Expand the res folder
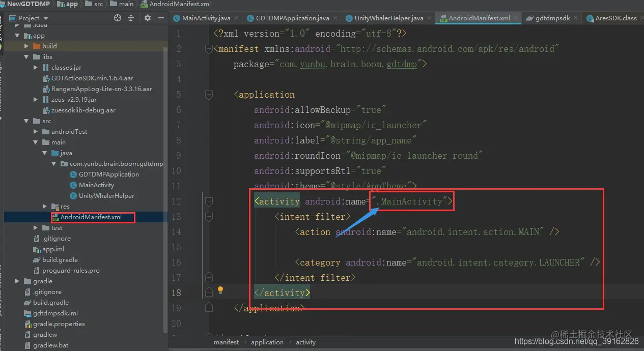 (x=45, y=207)
